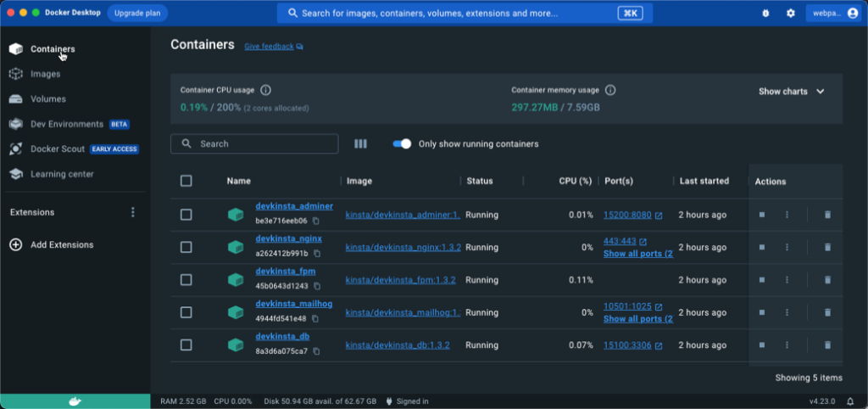Toggle Only show running containers

pos(402,144)
